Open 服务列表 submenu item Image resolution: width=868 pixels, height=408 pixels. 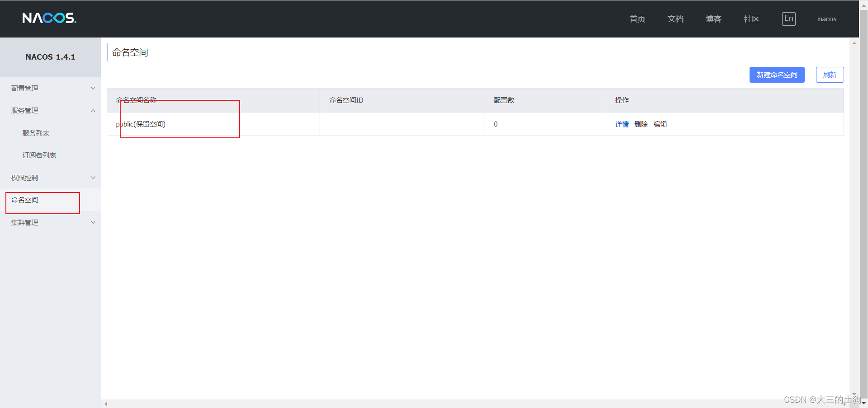[36, 133]
